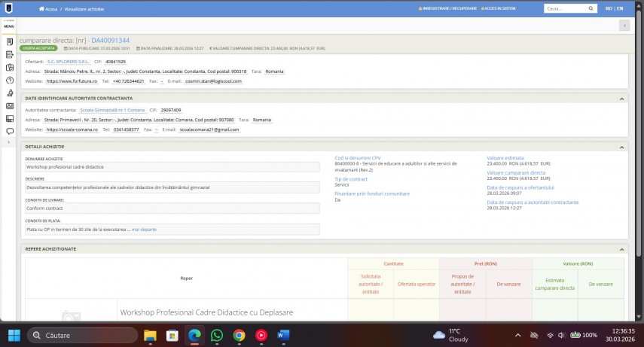Collapse the Repere Achizitionate section
This screenshot has width=644, height=347.
621,249
